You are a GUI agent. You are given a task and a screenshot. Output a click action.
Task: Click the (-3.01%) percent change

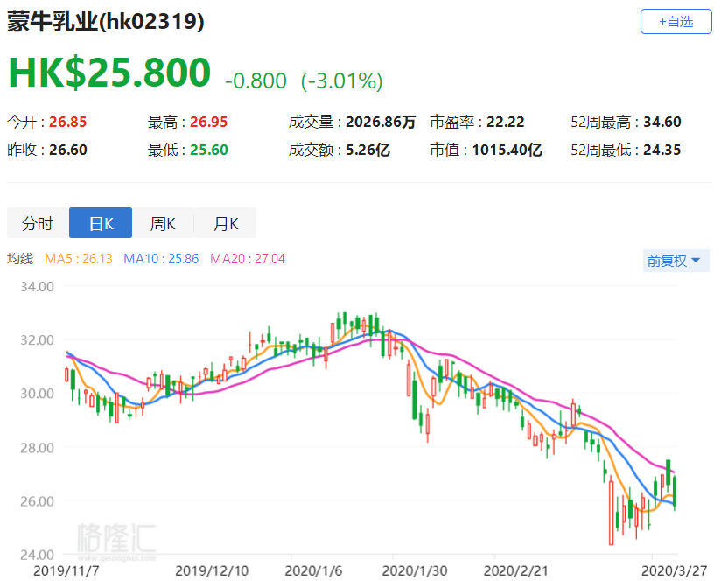[342, 80]
